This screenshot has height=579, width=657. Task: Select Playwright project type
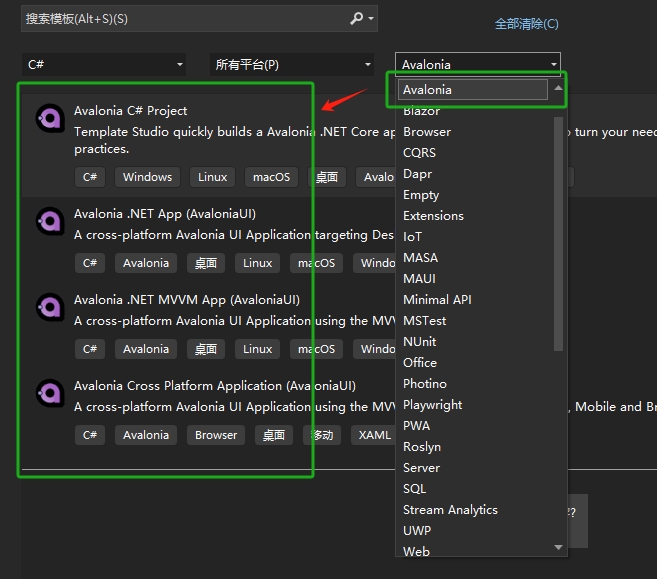[x=432, y=405]
